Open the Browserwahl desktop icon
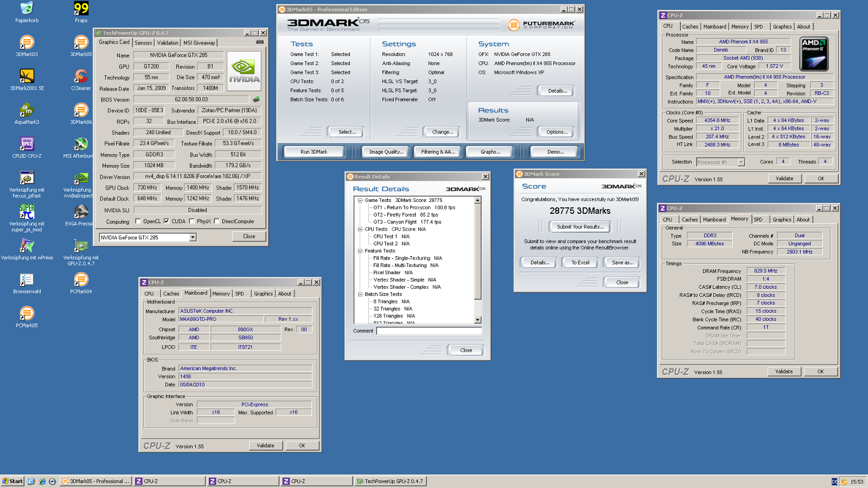Image resolution: width=868 pixels, height=488 pixels. coord(27,280)
